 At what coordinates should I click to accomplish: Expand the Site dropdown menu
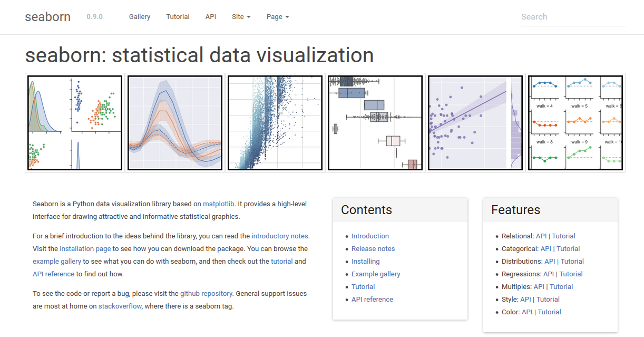point(241,17)
